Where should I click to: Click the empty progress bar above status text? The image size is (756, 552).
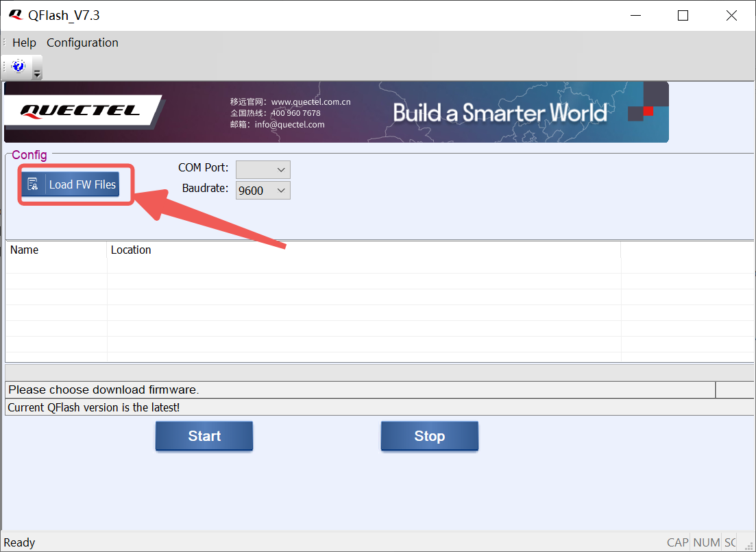click(x=377, y=372)
